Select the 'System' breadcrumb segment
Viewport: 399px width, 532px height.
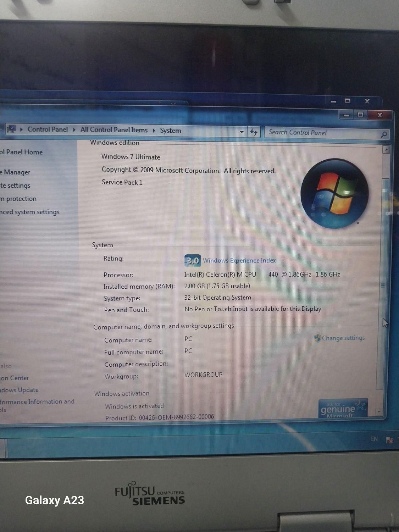click(170, 131)
